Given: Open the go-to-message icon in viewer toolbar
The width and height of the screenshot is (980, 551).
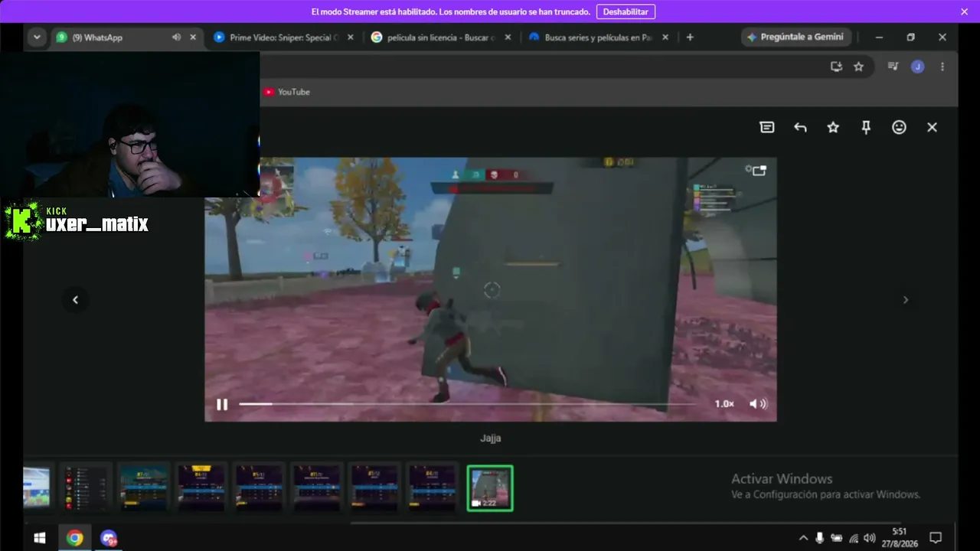Looking at the screenshot, I should [x=767, y=128].
